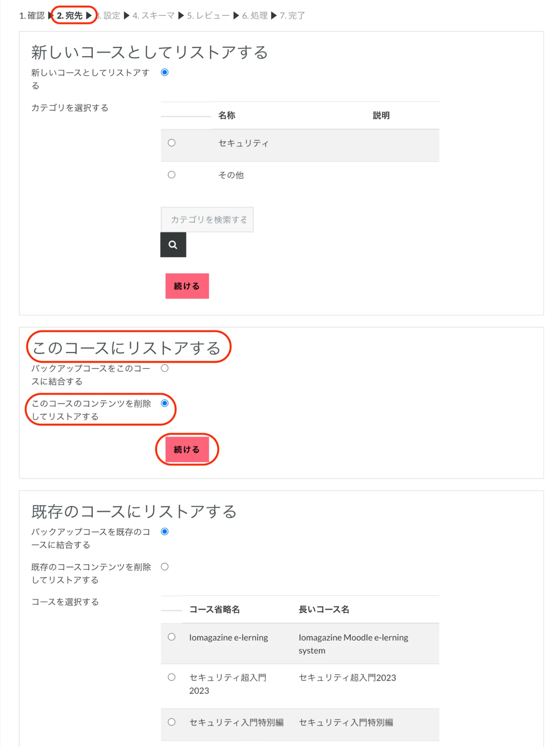
Task: Choose the その他 category radio
Action: pyautogui.click(x=172, y=175)
